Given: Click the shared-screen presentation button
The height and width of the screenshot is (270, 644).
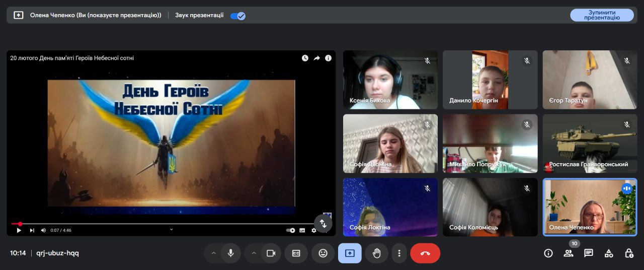Looking at the screenshot, I should pyautogui.click(x=350, y=253).
